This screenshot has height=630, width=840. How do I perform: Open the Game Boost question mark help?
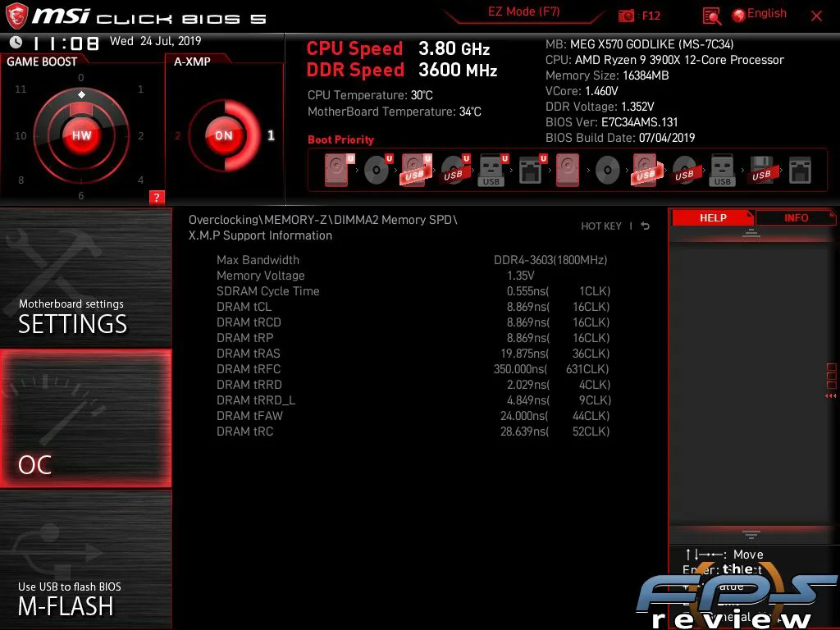tap(157, 197)
